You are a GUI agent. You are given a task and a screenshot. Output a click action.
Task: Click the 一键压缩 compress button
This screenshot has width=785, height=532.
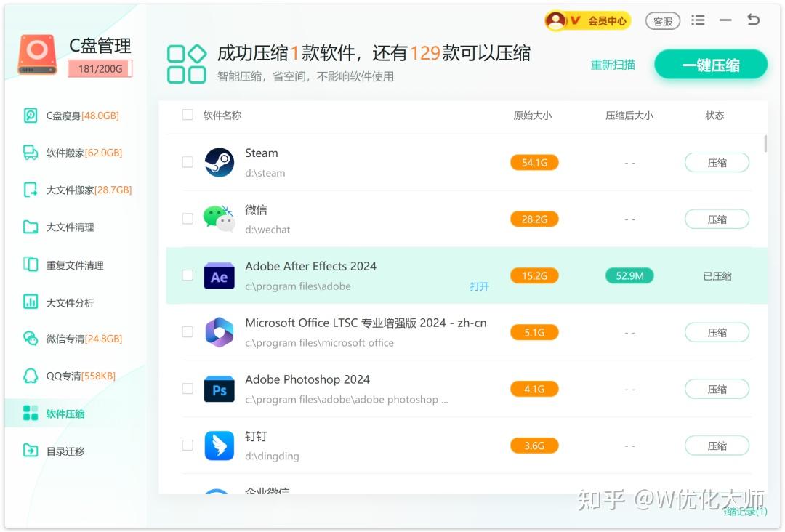point(710,64)
